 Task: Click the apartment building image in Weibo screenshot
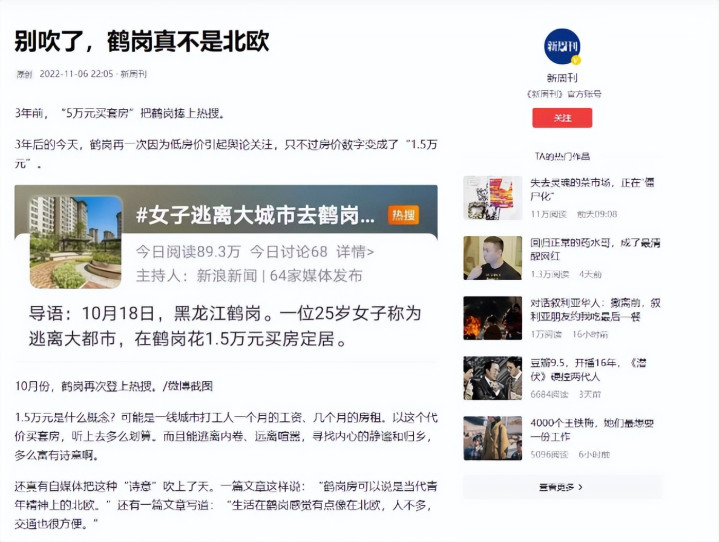[x=76, y=242]
